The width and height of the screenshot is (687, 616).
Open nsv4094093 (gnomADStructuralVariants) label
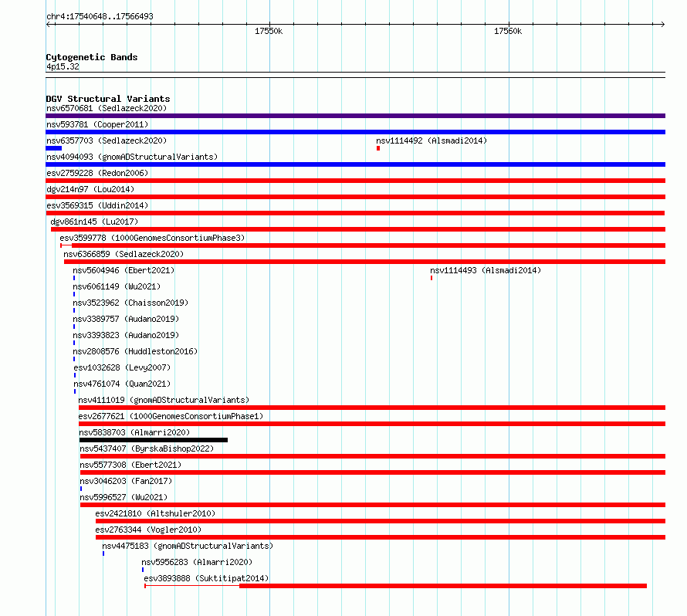coord(132,157)
